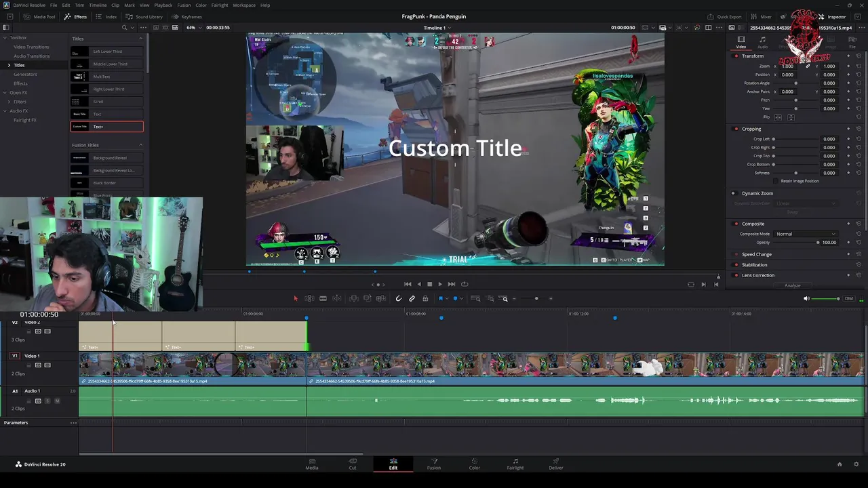Toggle the Stabilization enable switch

(x=736, y=265)
